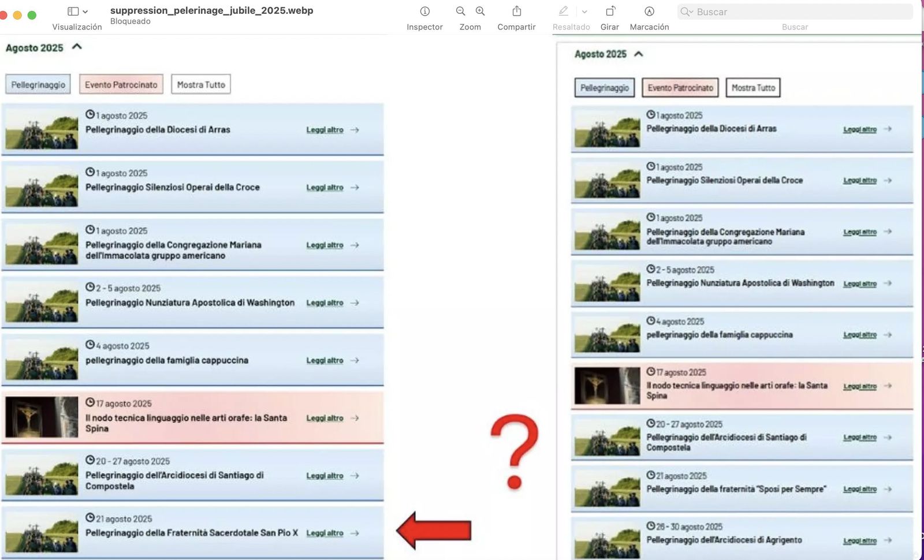Click the thumbnail for the famiglia cappuccina pilgrimage

tap(41, 359)
